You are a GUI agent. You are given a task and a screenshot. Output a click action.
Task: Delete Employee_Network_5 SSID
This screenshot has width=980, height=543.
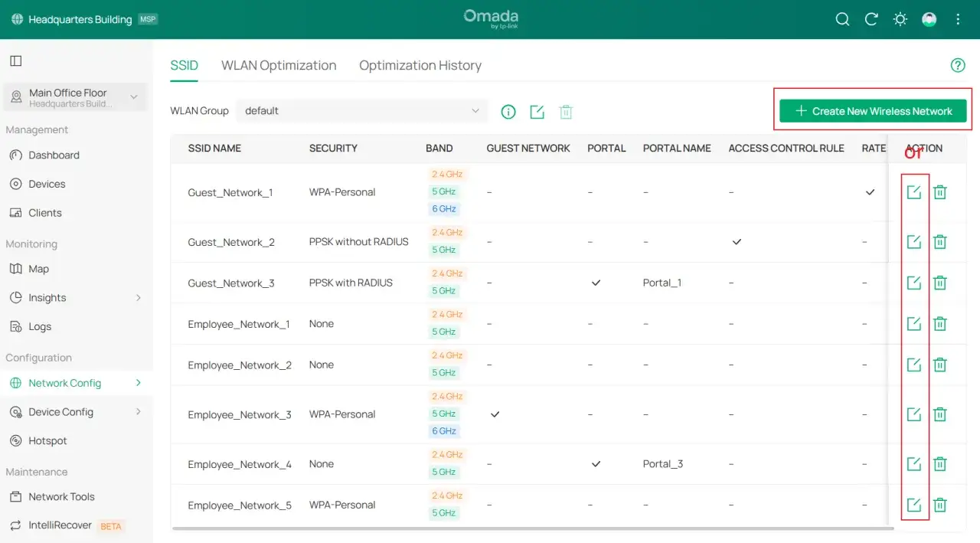point(940,505)
